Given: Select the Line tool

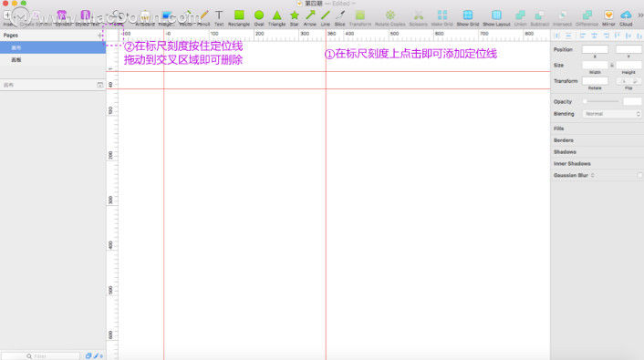Looking at the screenshot, I should pyautogui.click(x=326, y=18).
